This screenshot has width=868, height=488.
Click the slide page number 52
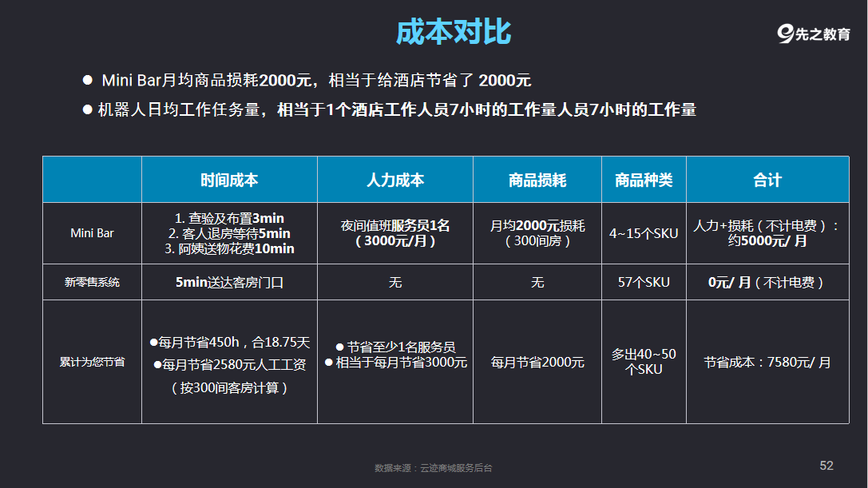826,466
